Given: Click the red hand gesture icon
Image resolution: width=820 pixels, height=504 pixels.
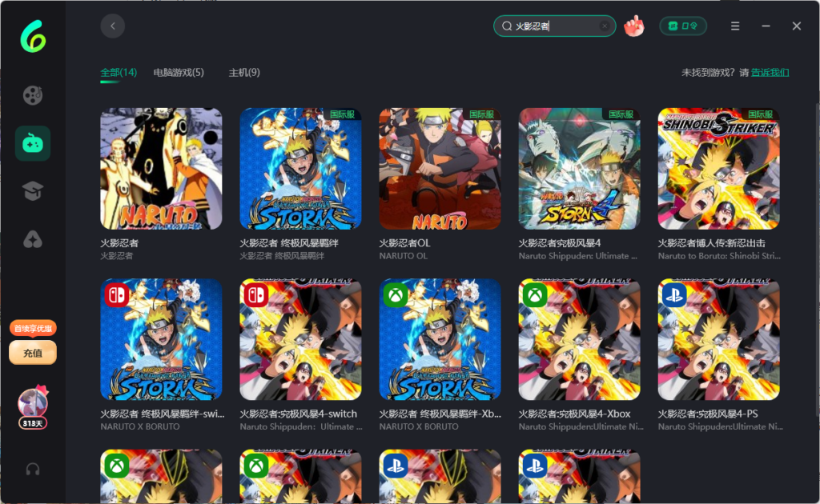Looking at the screenshot, I should [x=634, y=26].
